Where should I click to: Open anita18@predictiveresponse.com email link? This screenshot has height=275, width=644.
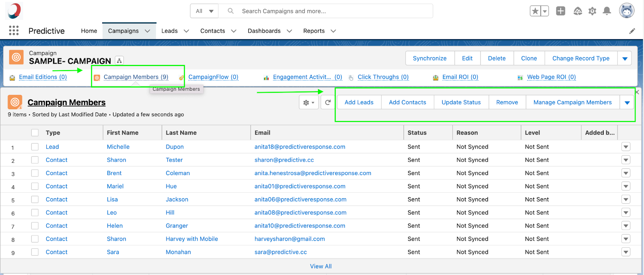300,147
